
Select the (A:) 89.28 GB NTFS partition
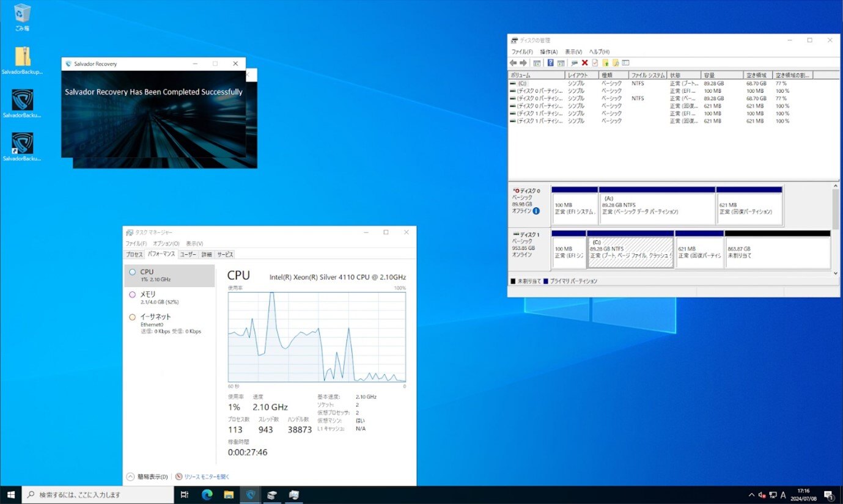click(x=657, y=206)
